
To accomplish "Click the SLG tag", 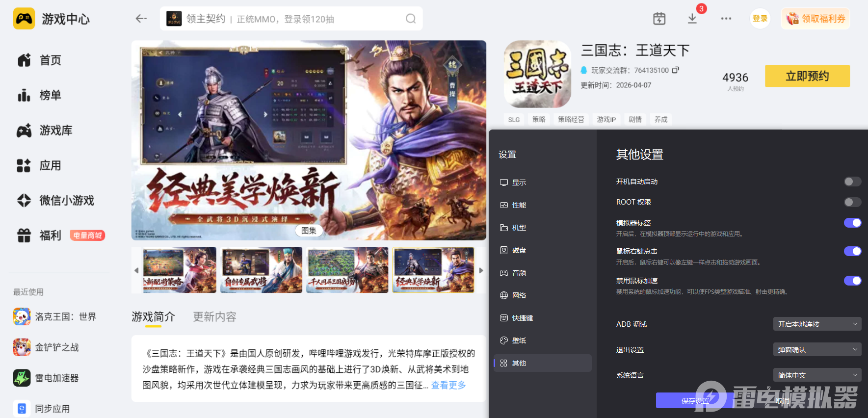I will pyautogui.click(x=514, y=120).
